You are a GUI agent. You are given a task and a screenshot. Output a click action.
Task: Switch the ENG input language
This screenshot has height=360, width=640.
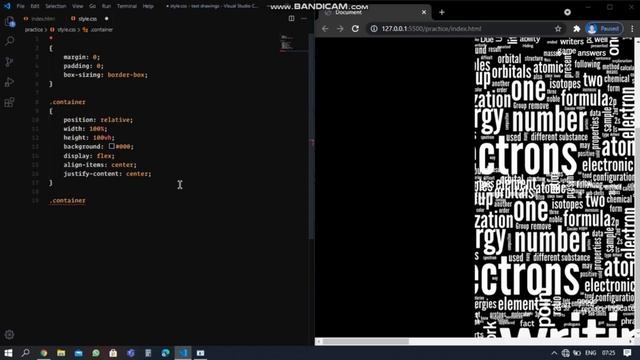pyautogui.click(x=590, y=353)
